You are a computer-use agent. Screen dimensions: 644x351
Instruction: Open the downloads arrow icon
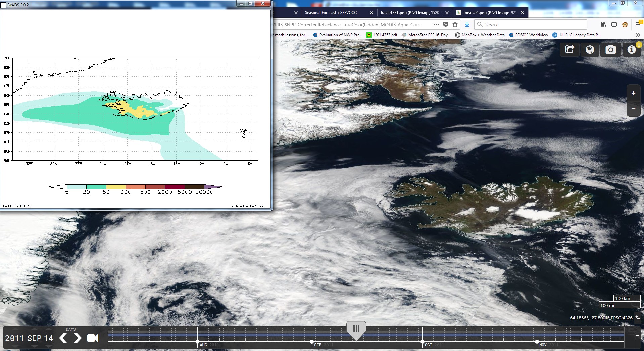pyautogui.click(x=467, y=24)
